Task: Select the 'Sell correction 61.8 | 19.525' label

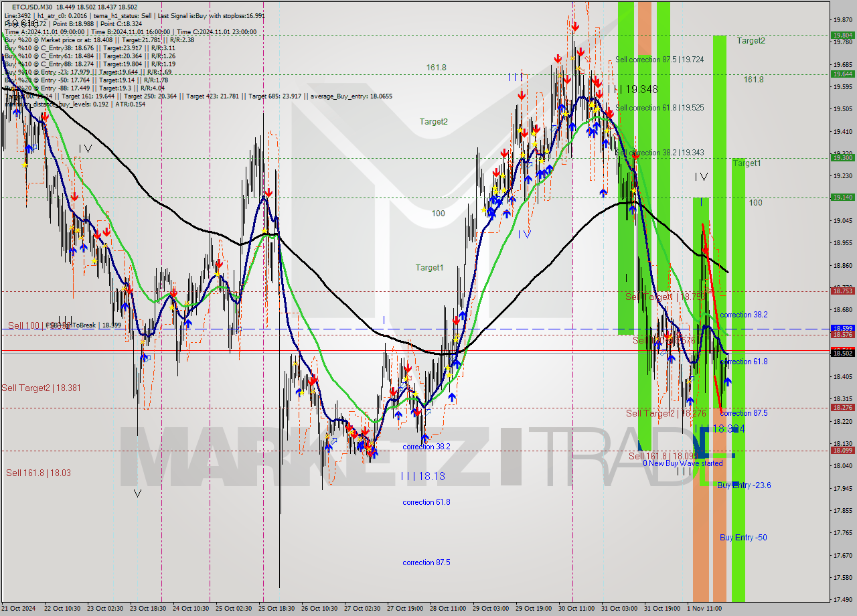Action: [659, 108]
